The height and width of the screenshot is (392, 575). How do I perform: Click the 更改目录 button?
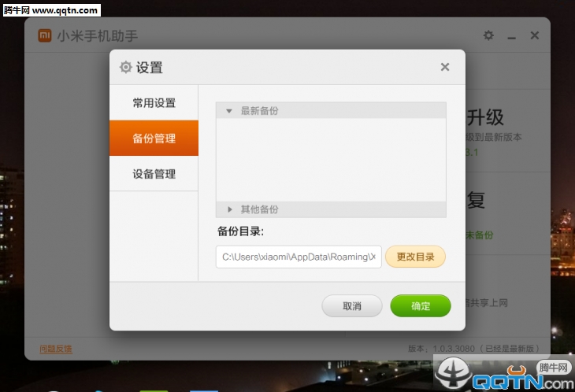tap(415, 257)
